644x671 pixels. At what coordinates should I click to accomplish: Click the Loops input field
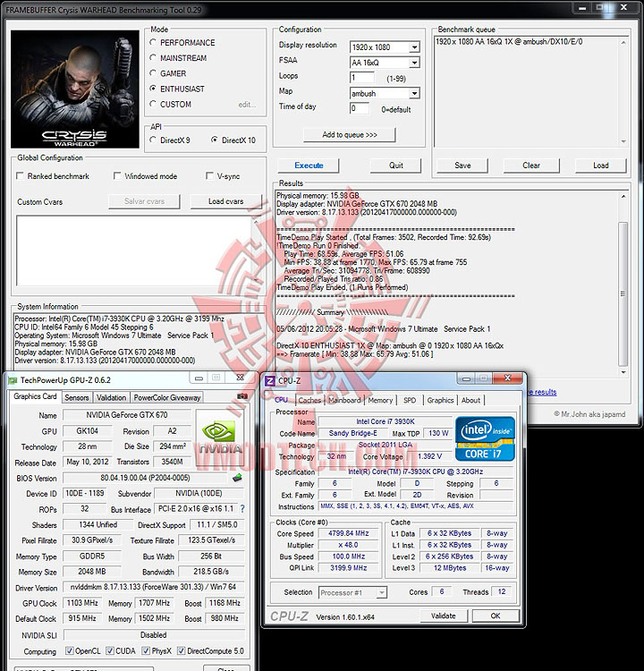[362, 78]
